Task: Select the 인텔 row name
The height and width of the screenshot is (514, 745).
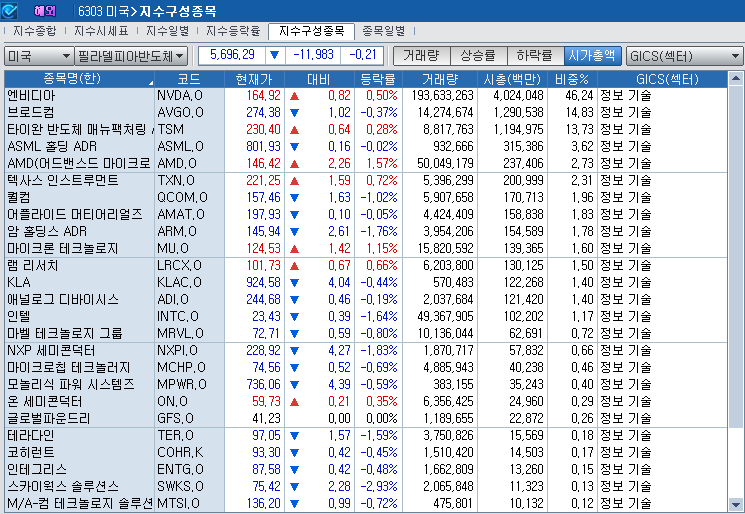Action: [19, 317]
